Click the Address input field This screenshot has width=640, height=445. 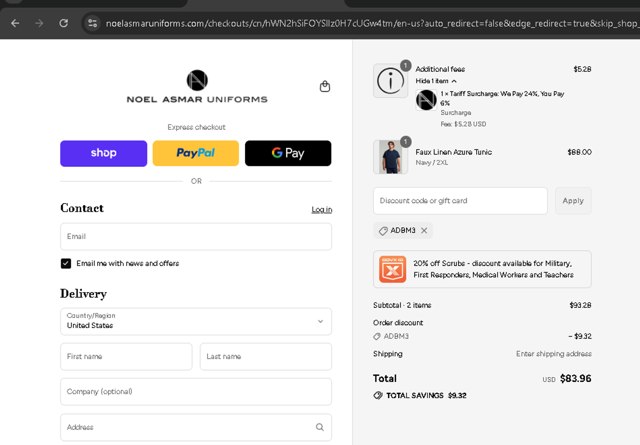pos(196,427)
